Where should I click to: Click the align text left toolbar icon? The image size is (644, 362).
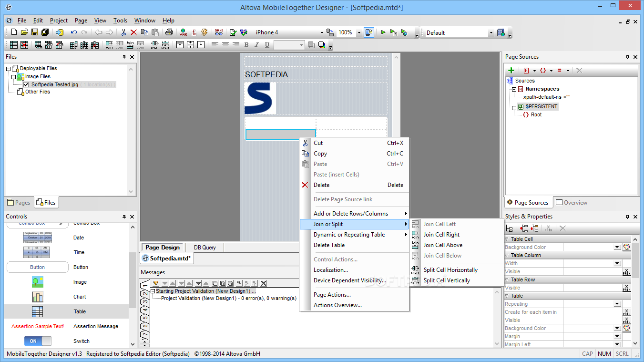(x=215, y=45)
